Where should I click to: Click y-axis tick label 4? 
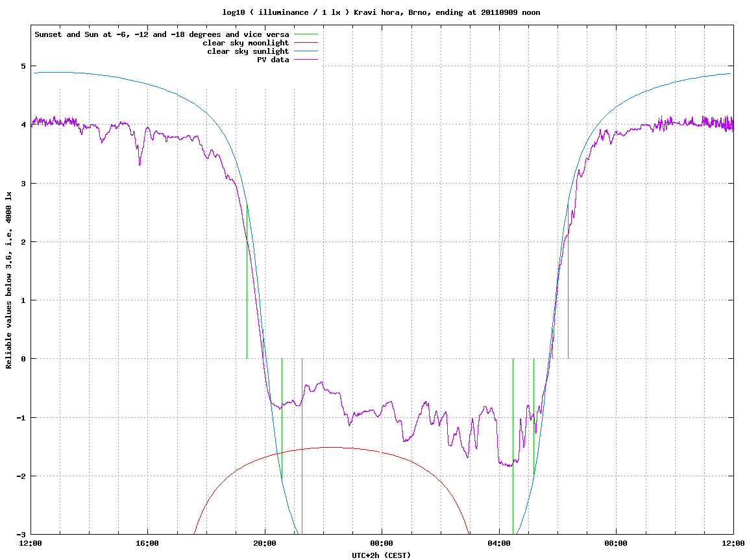pos(23,125)
